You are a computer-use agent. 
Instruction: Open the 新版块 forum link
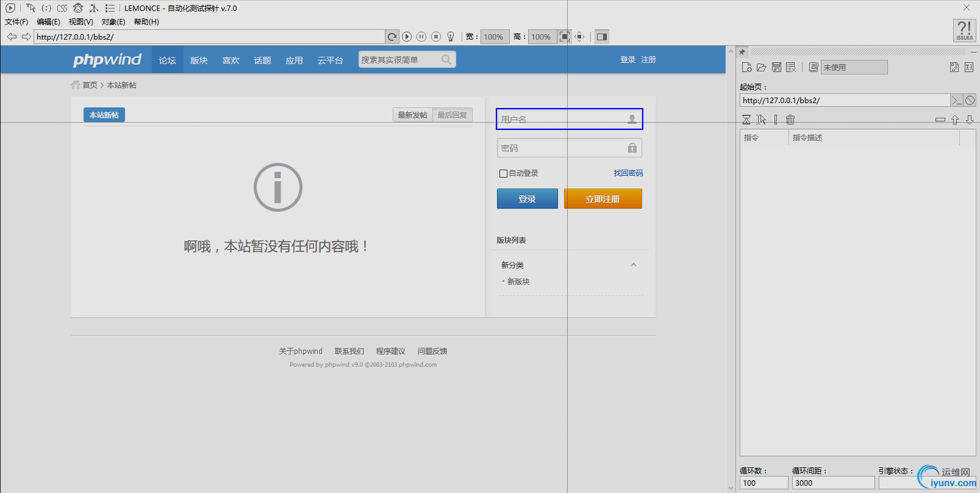pyautogui.click(x=518, y=282)
